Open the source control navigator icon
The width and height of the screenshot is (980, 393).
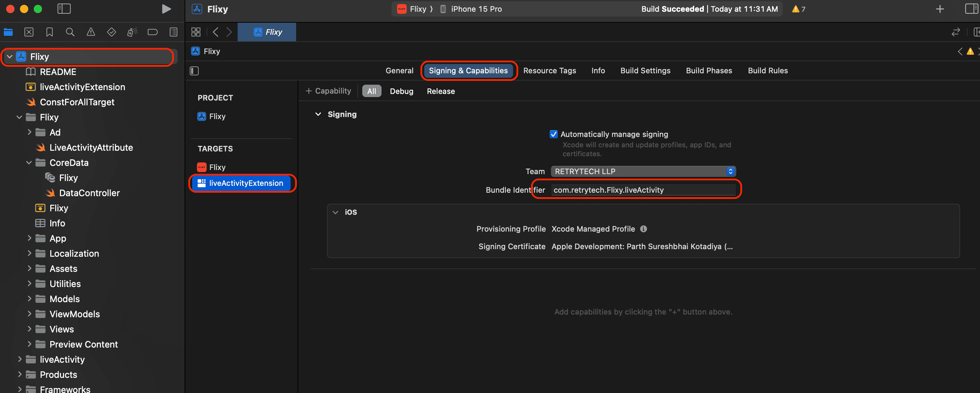(x=29, y=32)
